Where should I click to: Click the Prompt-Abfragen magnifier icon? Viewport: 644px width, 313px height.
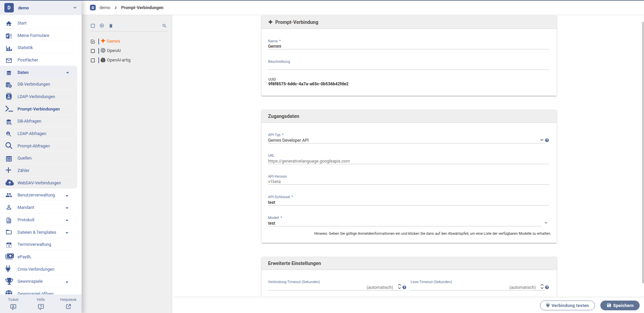click(x=9, y=146)
